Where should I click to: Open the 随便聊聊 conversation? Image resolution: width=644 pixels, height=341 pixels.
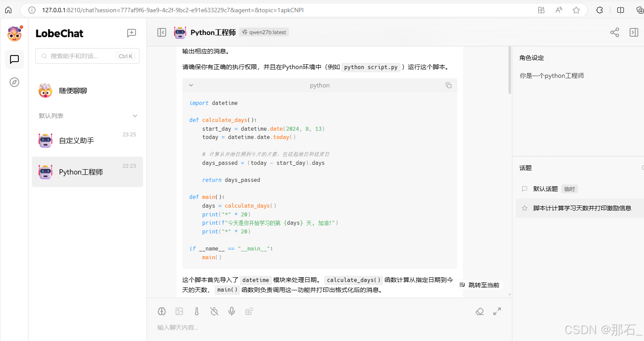[87, 91]
